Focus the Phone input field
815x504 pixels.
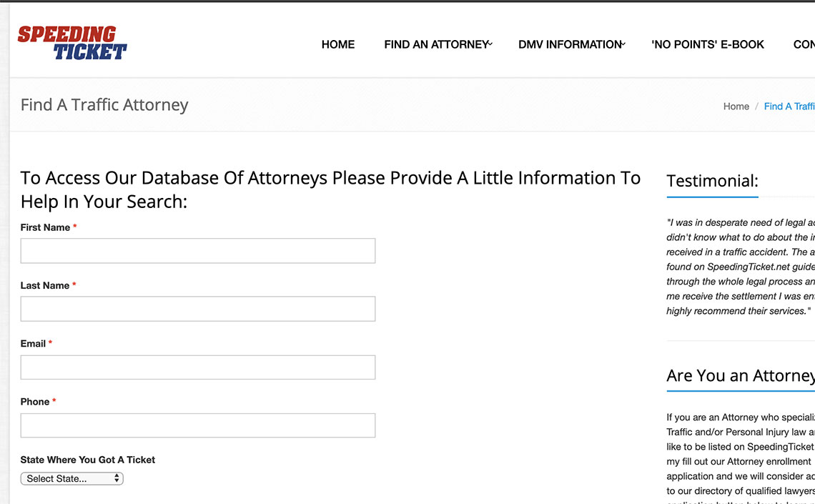pyautogui.click(x=198, y=425)
